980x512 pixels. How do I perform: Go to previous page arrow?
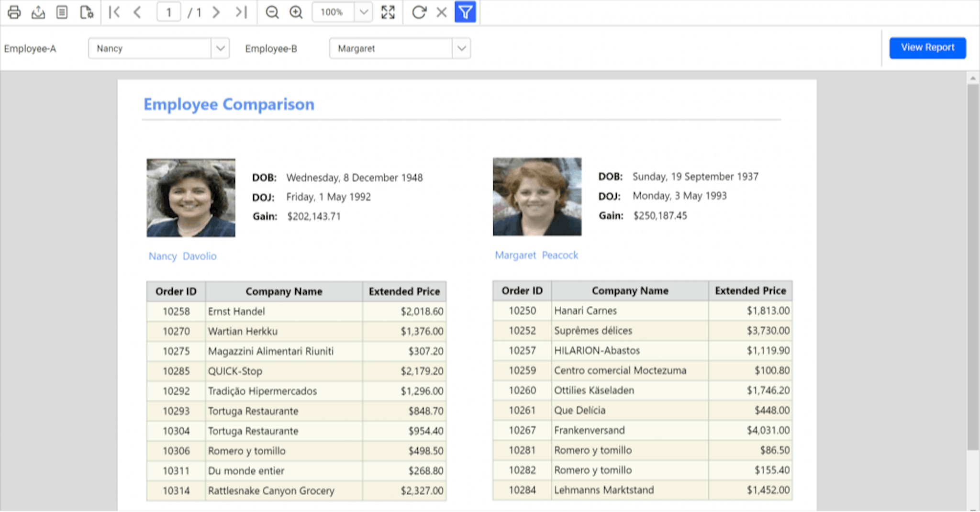[x=137, y=12]
